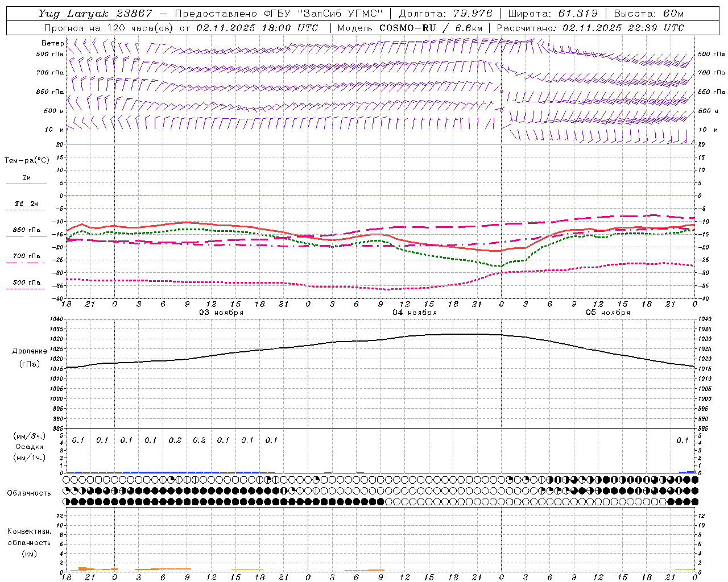
Task: Click the (мм/1ч.) precipitation unit label
Action: tap(30, 458)
